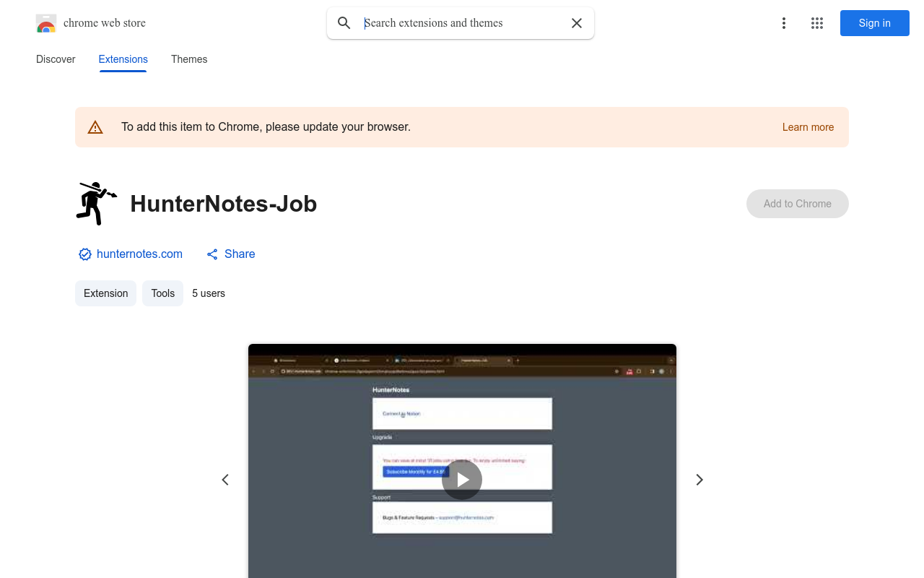Clear the search field with the X icon

pyautogui.click(x=576, y=23)
